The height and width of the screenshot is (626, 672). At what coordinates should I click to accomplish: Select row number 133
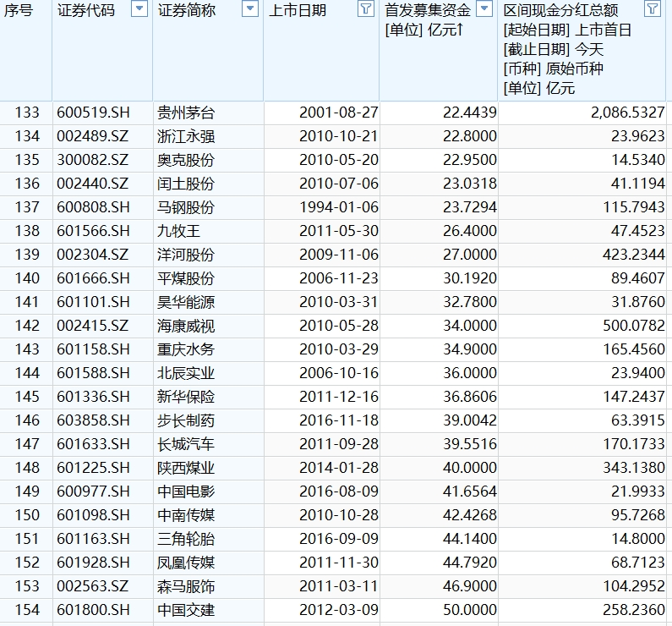coord(27,113)
